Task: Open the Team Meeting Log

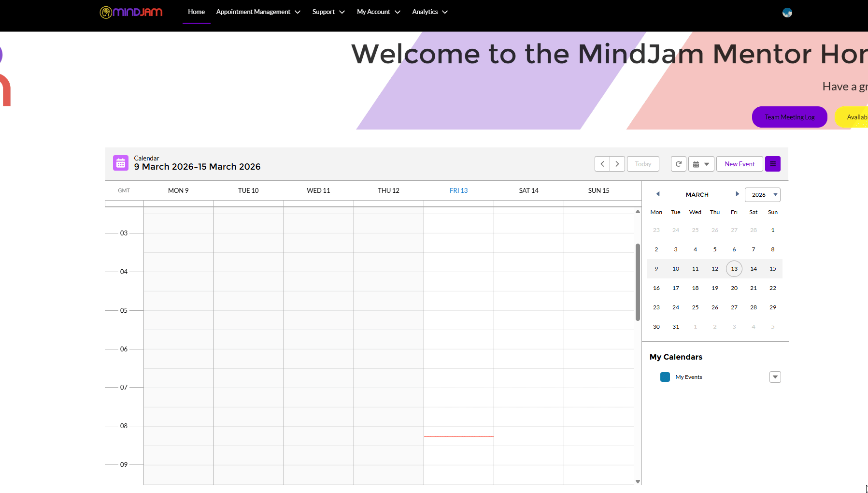Action: coord(789,117)
